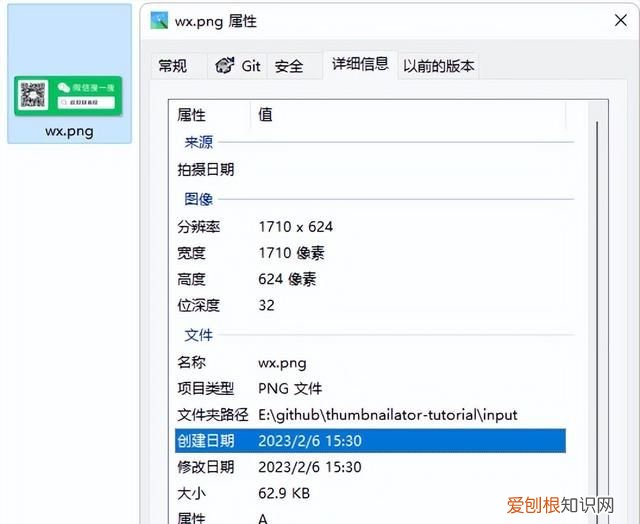Click the width value 1710 像素
This screenshot has height=524, width=640.
pyautogui.click(x=292, y=253)
